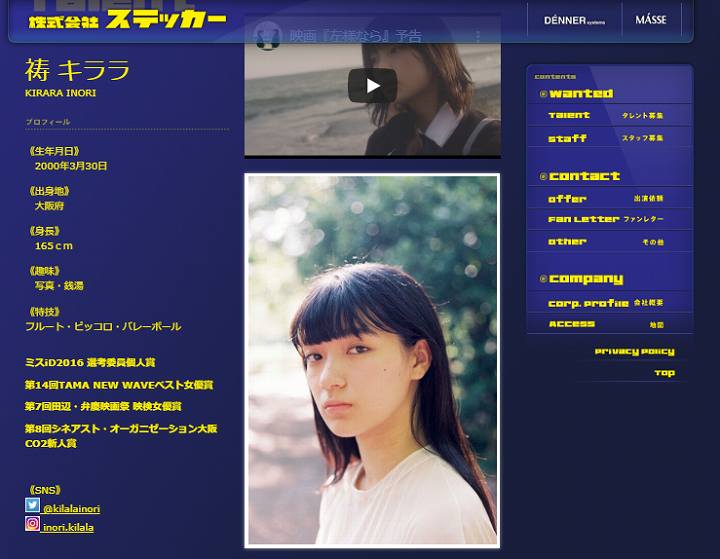
Task: Open the Other contact menu item
Action: point(606,242)
